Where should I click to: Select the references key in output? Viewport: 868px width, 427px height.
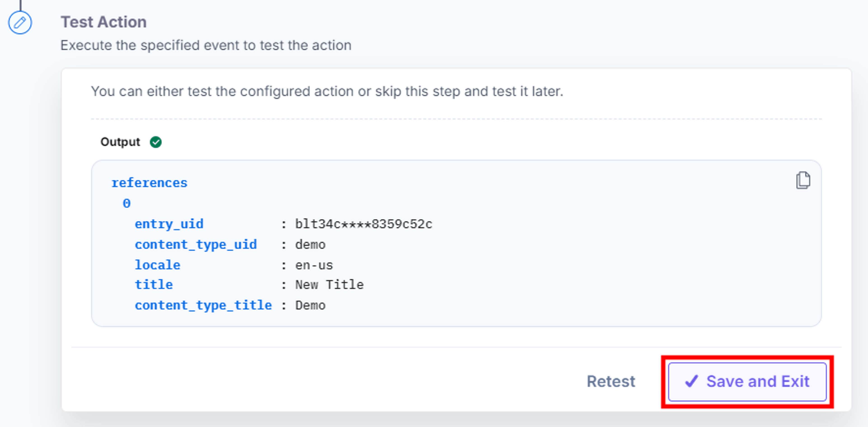tap(149, 183)
